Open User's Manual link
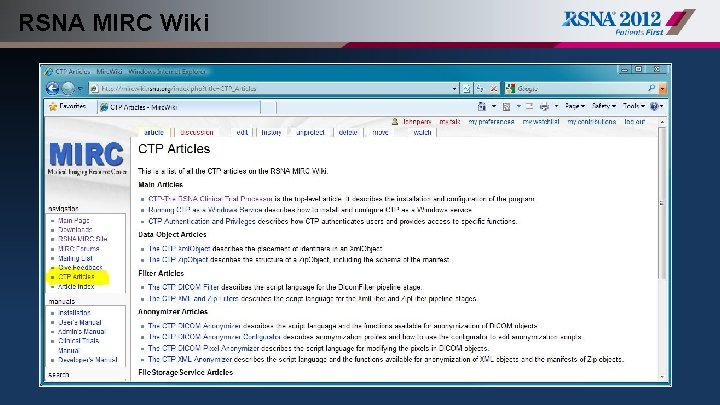The image size is (720, 405). 79,322
